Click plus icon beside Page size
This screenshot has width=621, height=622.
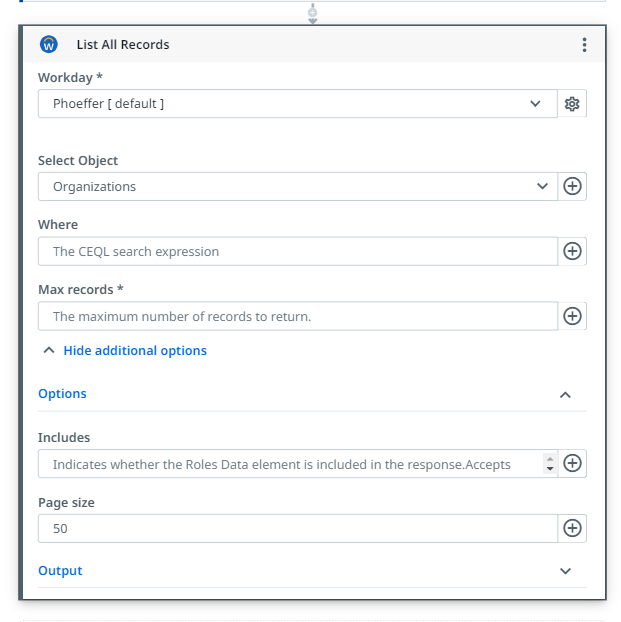point(572,528)
